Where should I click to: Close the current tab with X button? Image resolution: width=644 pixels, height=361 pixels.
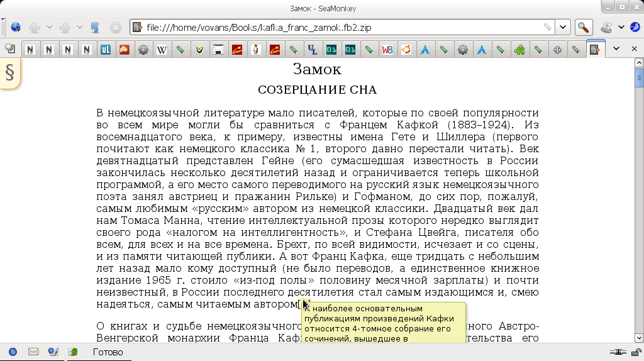(634, 49)
